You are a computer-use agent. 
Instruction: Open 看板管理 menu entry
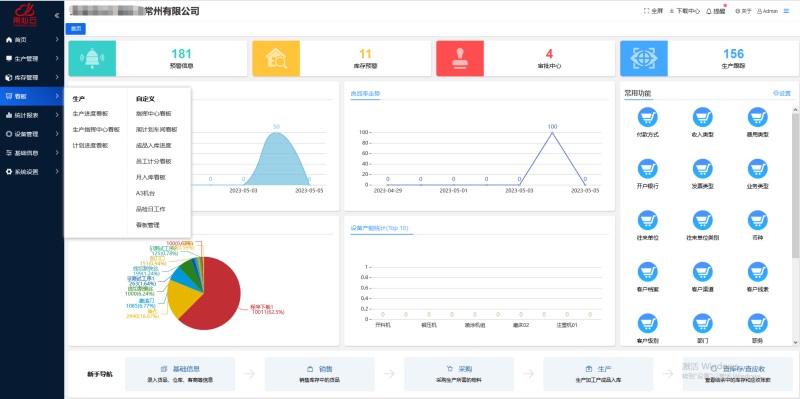point(148,225)
